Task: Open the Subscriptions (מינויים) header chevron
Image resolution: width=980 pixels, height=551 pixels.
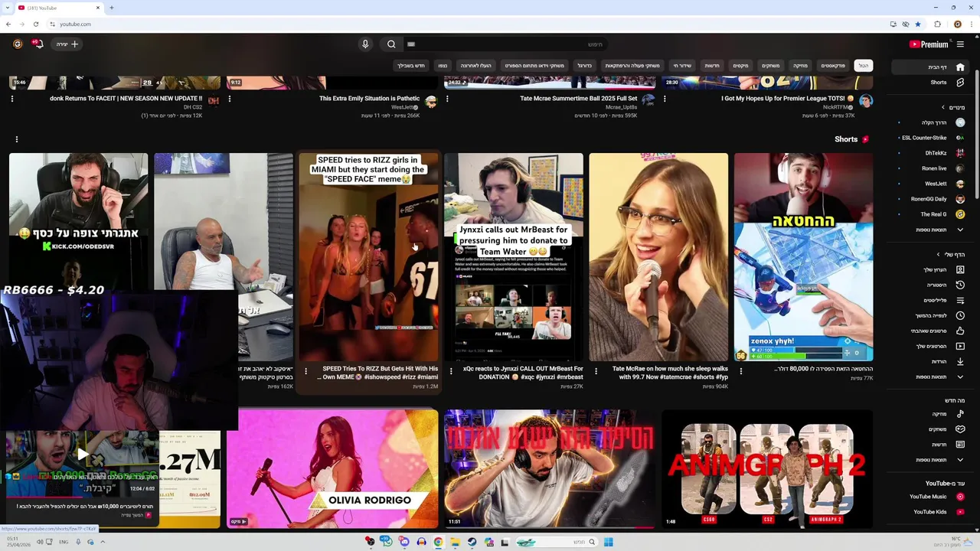Action: pos(942,108)
